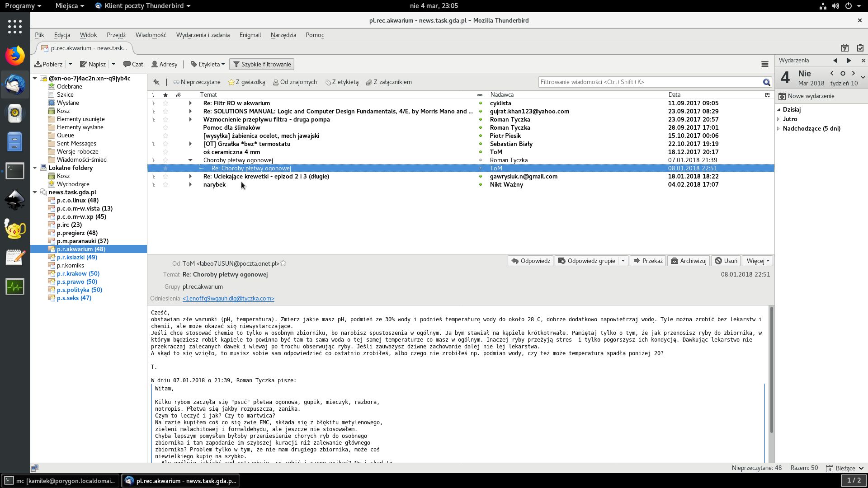
Task: Toggle the Nieprzeczytane unread filter
Action: tap(197, 82)
